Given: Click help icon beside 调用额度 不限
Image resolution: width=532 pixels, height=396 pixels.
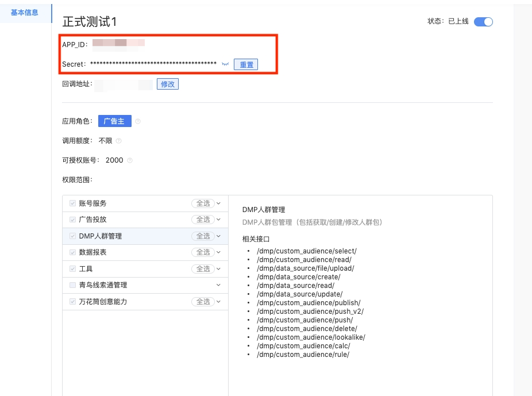Looking at the screenshot, I should (118, 141).
